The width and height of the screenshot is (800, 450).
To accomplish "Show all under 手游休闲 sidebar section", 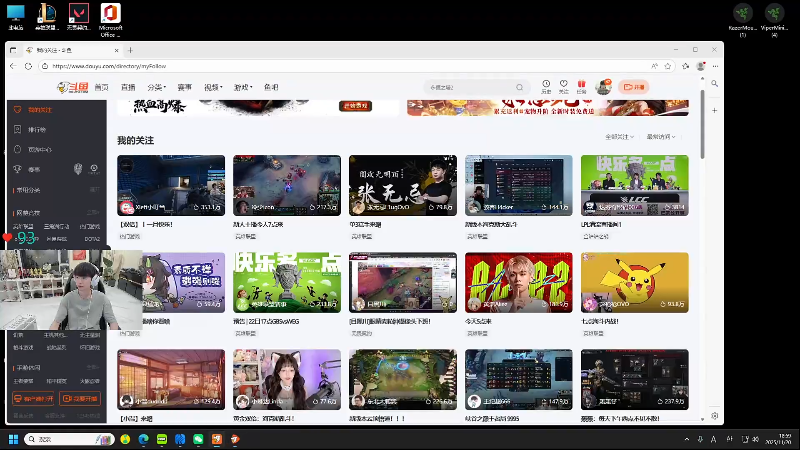I will (x=93, y=367).
